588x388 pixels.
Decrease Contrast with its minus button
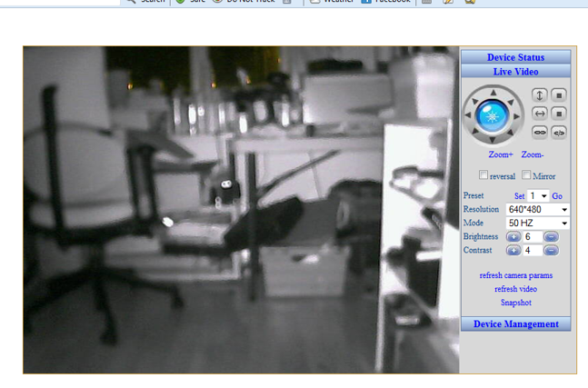point(551,251)
